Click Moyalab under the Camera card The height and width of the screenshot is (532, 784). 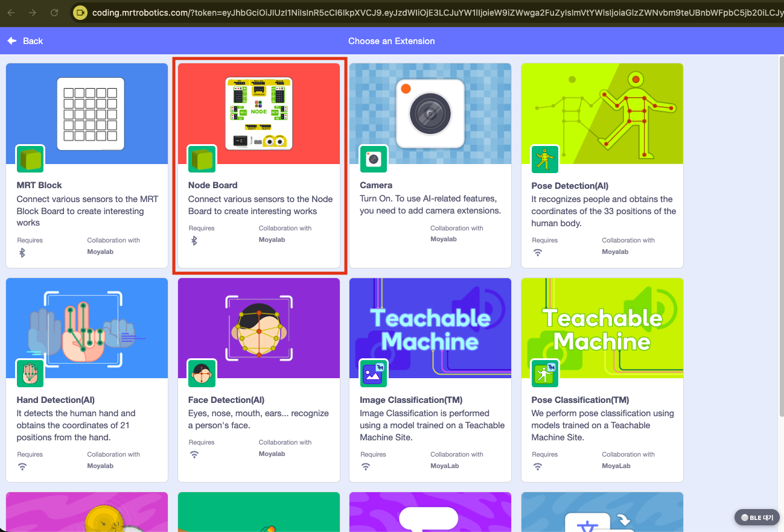444,239
